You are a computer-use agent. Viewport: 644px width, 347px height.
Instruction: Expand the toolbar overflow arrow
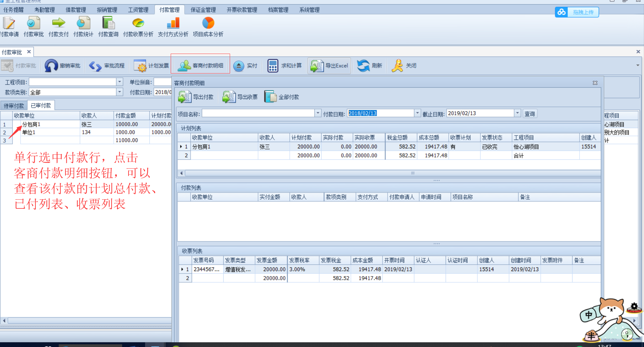point(638,65)
